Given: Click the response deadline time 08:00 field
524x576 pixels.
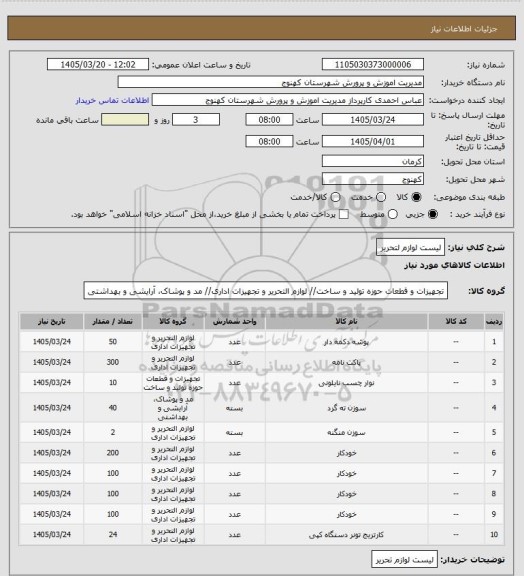Looking at the screenshot, I should 269,120.
